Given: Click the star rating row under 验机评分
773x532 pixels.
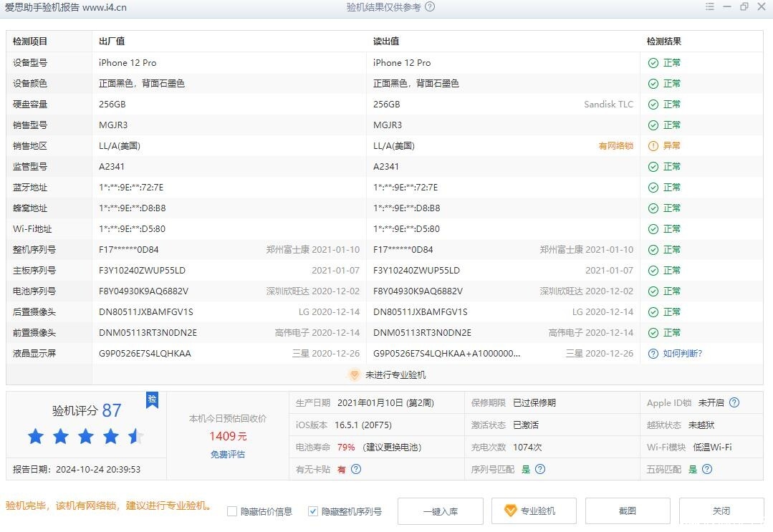Looking at the screenshot, I should pos(86,437).
